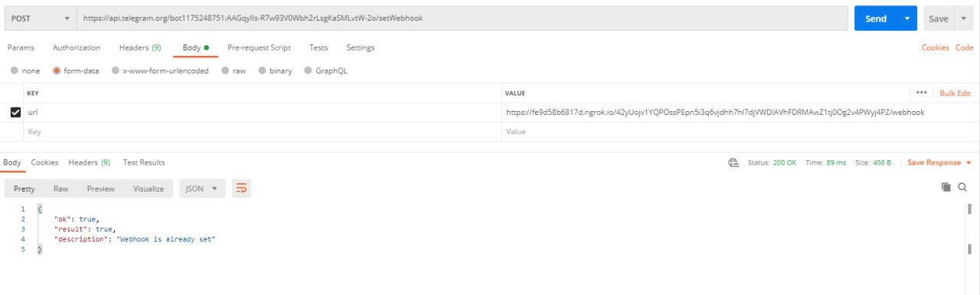
Task: Select the GraphQL body type radio
Action: [309, 70]
